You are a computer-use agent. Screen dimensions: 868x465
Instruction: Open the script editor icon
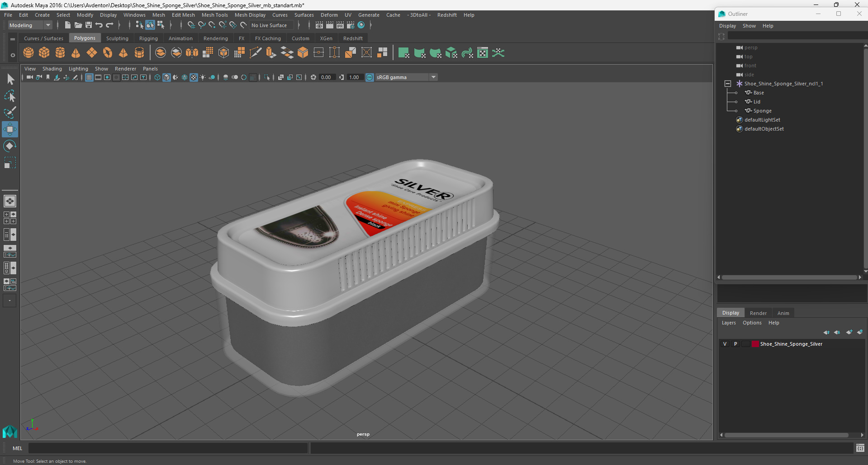[860, 448]
